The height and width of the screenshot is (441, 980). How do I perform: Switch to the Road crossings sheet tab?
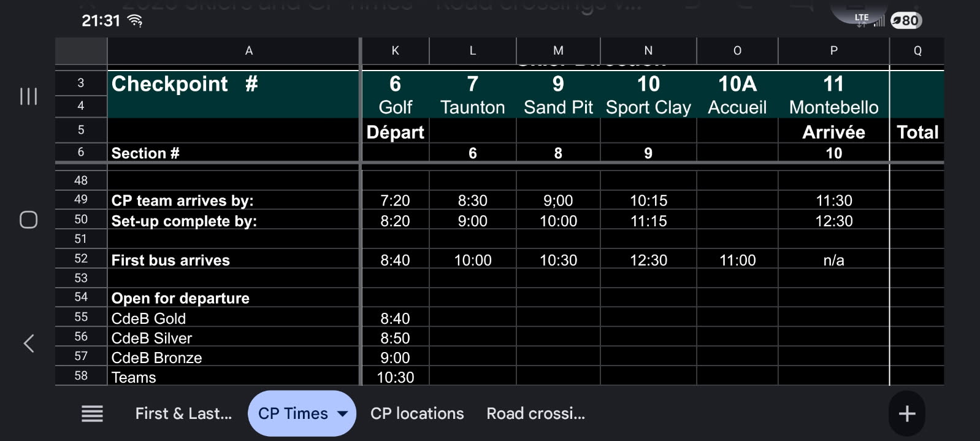click(535, 414)
